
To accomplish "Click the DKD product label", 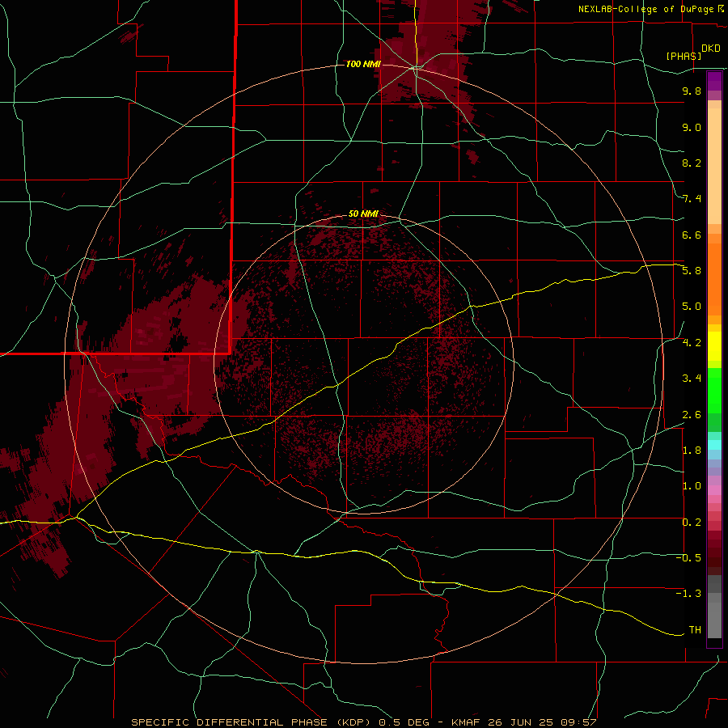I will [x=711, y=49].
